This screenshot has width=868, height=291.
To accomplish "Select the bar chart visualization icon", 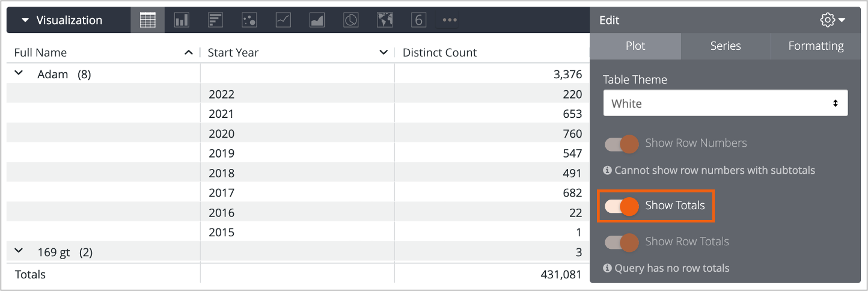I will (215, 20).
